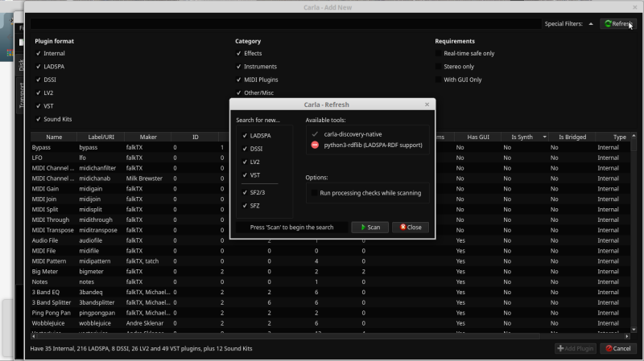Close the Carla - Refresh dialog with X
Viewport: 644px width, 361px height.
427,105
